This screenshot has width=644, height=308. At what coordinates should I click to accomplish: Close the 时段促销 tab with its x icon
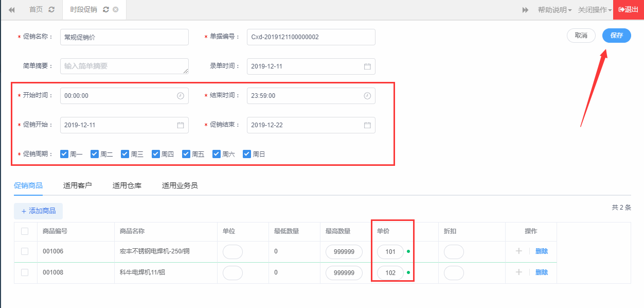tap(115, 10)
